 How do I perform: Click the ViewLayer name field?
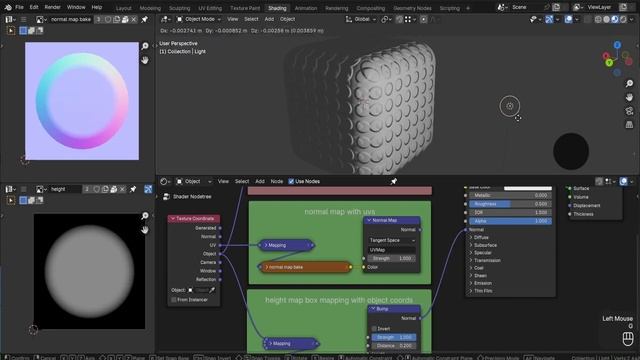point(601,7)
